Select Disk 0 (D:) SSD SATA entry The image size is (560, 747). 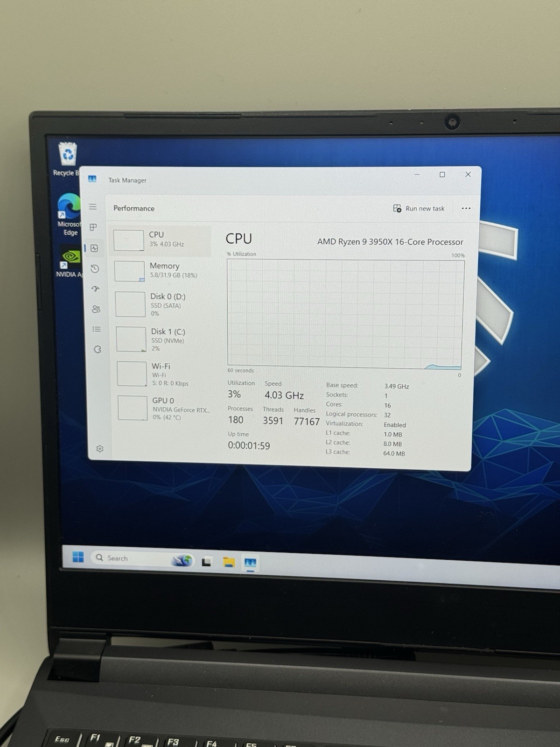[162, 304]
